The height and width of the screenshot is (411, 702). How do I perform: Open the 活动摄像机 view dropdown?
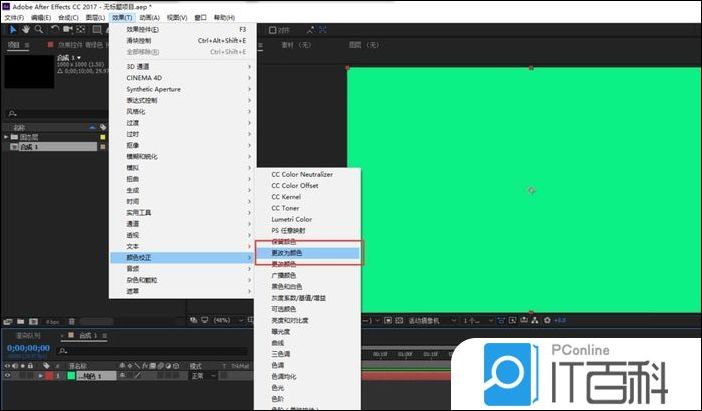(x=426, y=320)
